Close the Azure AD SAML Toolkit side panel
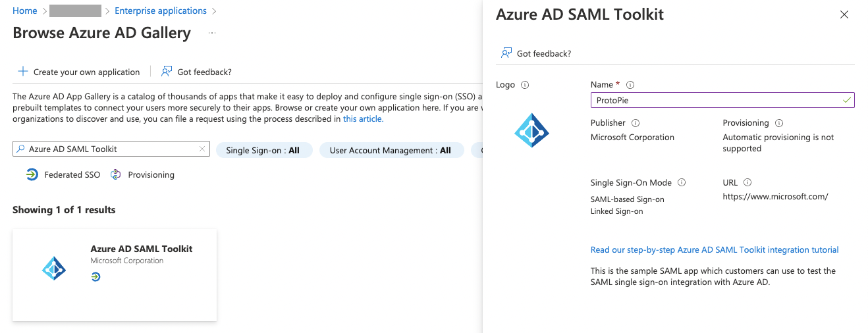The image size is (868, 333). [844, 14]
